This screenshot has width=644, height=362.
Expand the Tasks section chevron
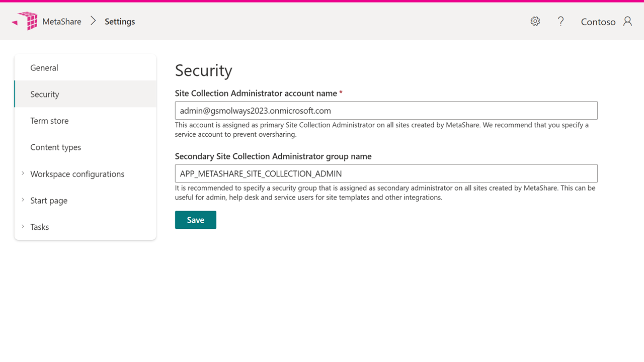pos(23,227)
